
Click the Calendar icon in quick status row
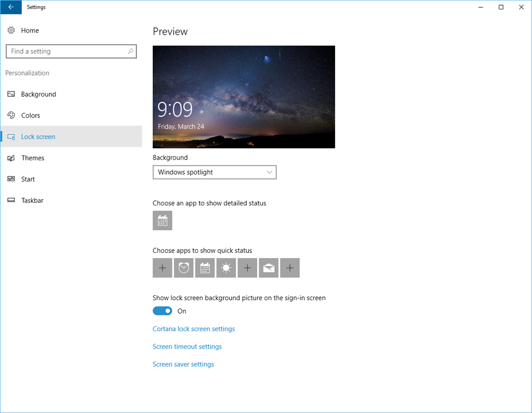point(205,268)
